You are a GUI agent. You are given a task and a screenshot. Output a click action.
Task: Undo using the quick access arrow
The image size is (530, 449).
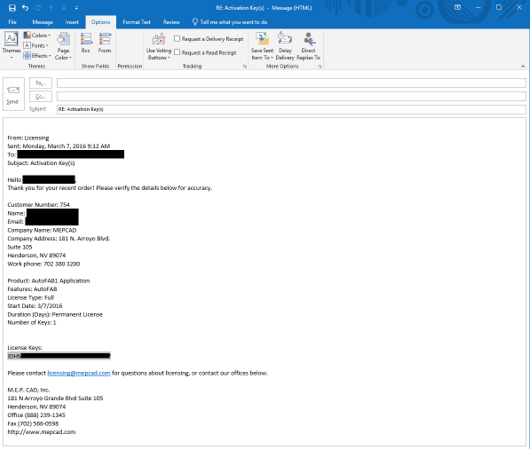click(x=25, y=7)
